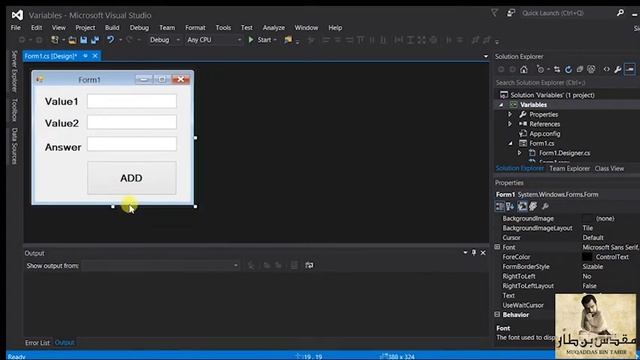Toggle Word Wrap in Output window

coord(309,266)
